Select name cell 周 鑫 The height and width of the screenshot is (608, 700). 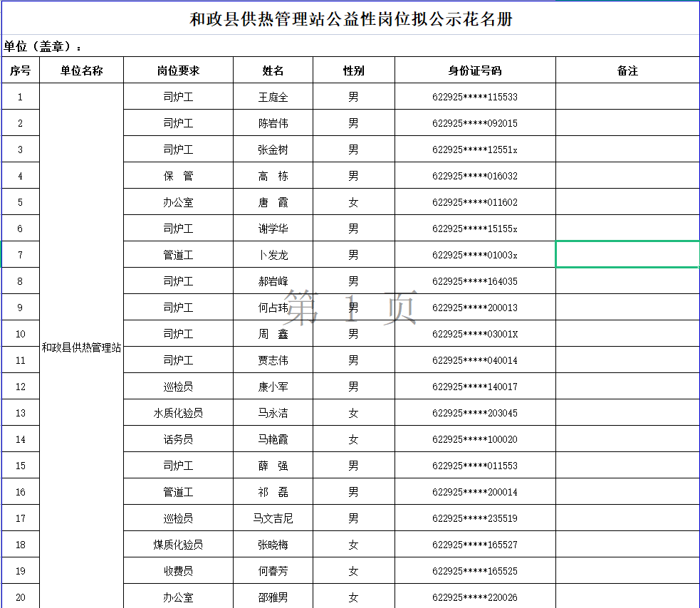coord(273,333)
